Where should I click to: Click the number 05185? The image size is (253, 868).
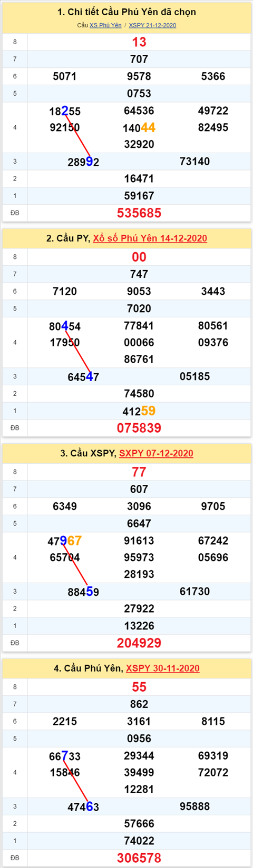[x=195, y=376]
